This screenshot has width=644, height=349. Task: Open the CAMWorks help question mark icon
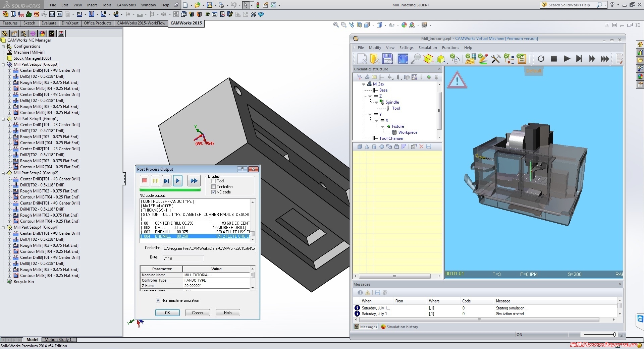[x=261, y=14]
